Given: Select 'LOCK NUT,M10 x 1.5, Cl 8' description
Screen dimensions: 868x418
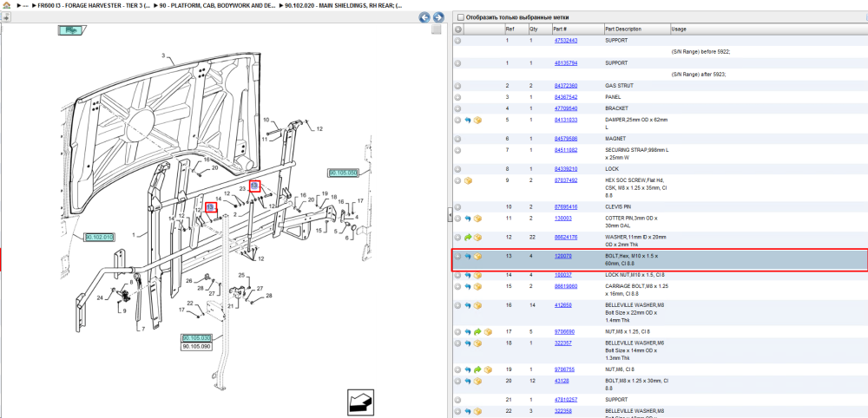Looking at the screenshot, I should click(x=635, y=276).
